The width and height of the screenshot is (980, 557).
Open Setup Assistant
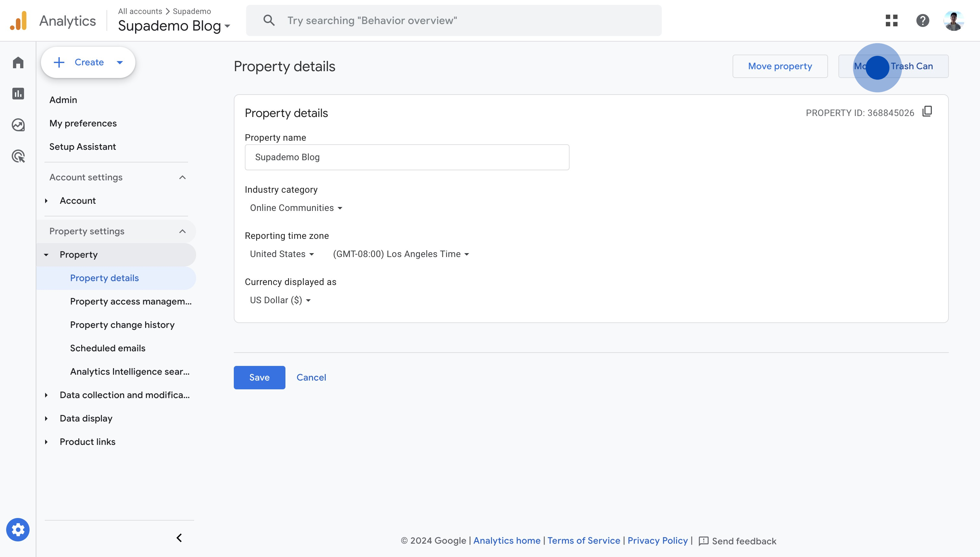pos(82,147)
